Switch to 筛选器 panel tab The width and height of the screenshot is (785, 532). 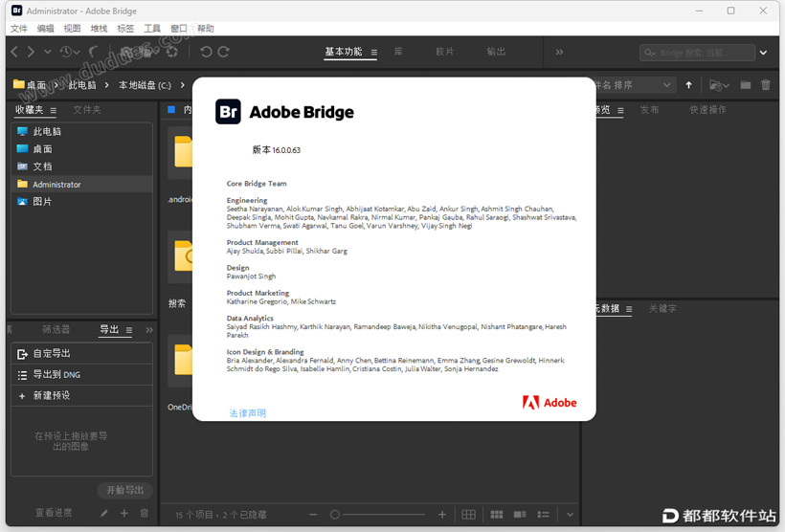(x=56, y=329)
